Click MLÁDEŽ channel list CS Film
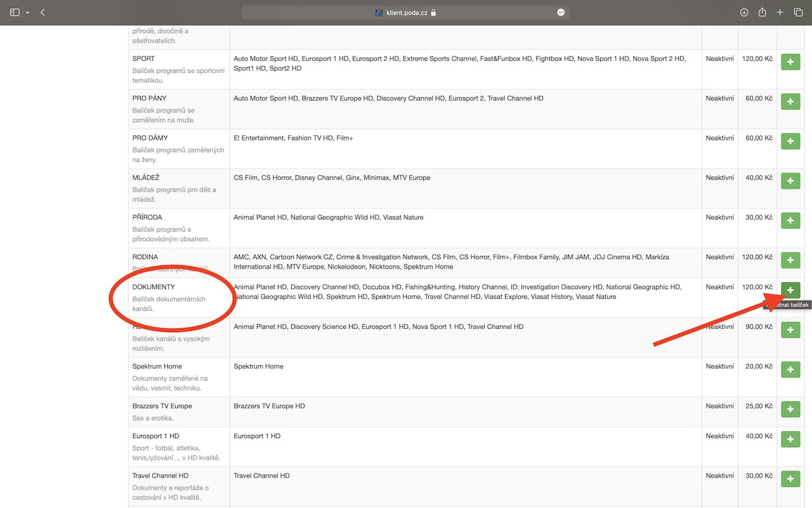 (332, 178)
